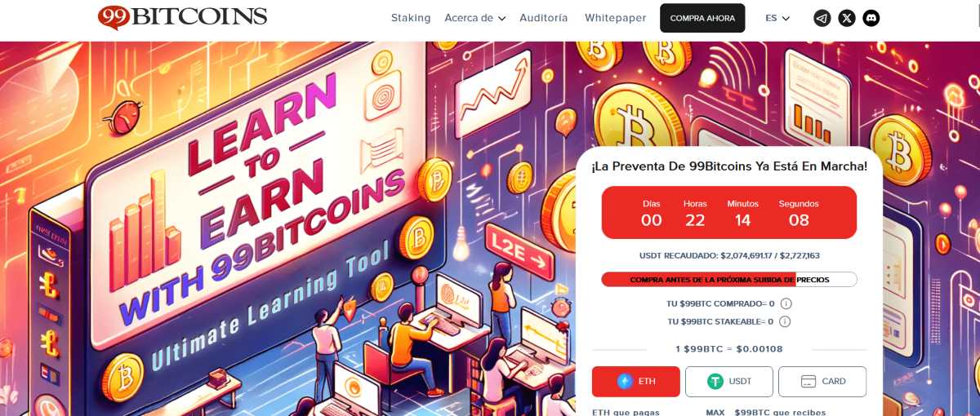This screenshot has width=980, height=416.
Task: Open the Auditoría page
Action: pyautogui.click(x=544, y=18)
